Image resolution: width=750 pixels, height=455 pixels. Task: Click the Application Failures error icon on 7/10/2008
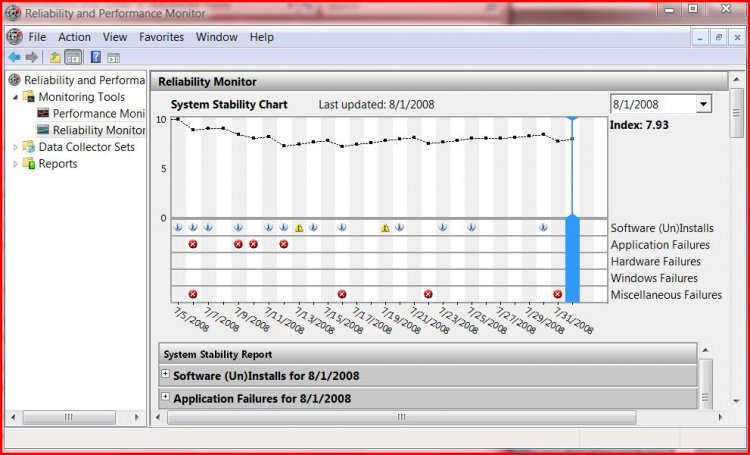click(x=254, y=244)
